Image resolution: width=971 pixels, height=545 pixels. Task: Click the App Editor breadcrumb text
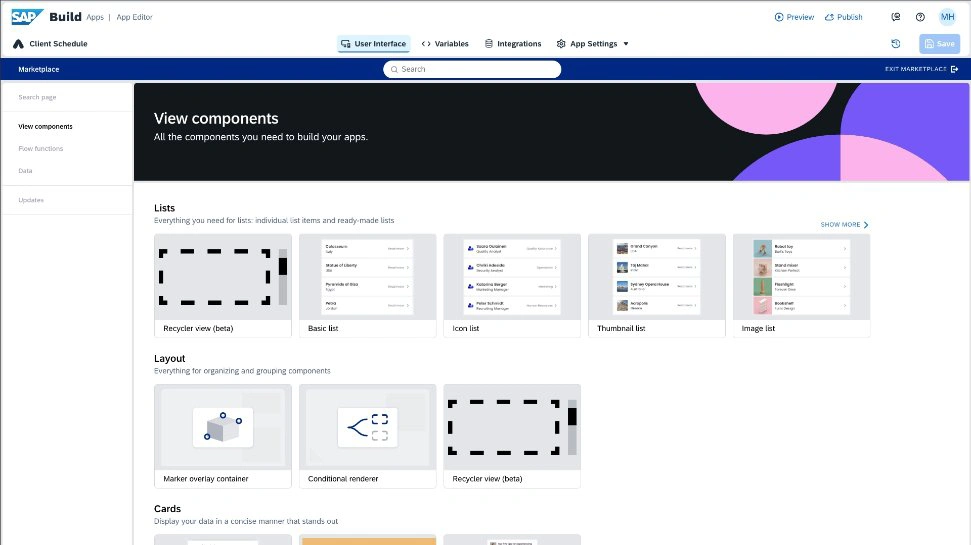(134, 17)
